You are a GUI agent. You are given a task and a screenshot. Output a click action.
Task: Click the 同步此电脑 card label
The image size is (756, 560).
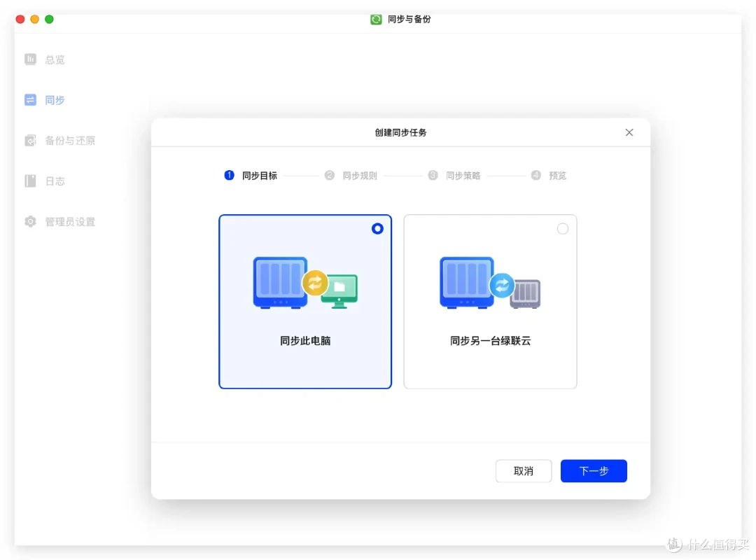305,340
